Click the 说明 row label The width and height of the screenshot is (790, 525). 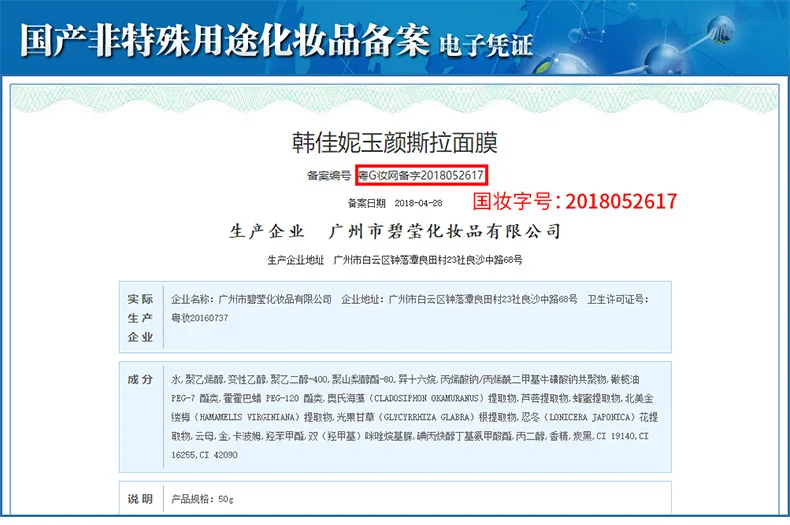(140, 499)
